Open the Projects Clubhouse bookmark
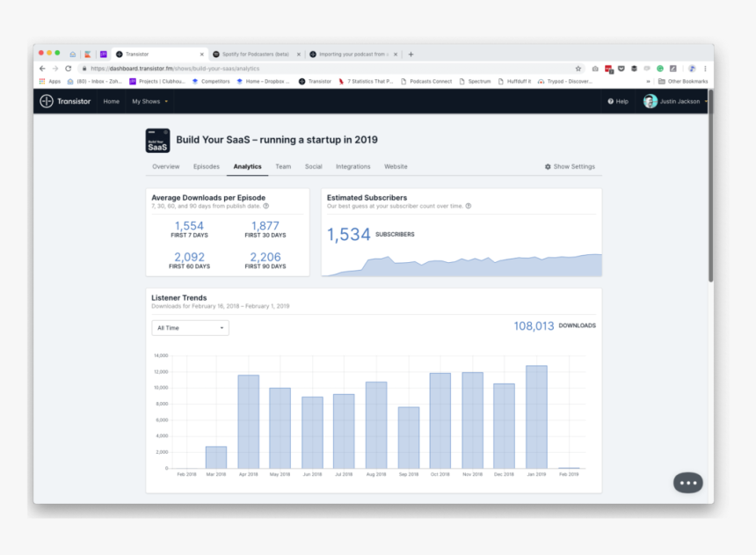This screenshot has width=756, height=555. [x=157, y=81]
